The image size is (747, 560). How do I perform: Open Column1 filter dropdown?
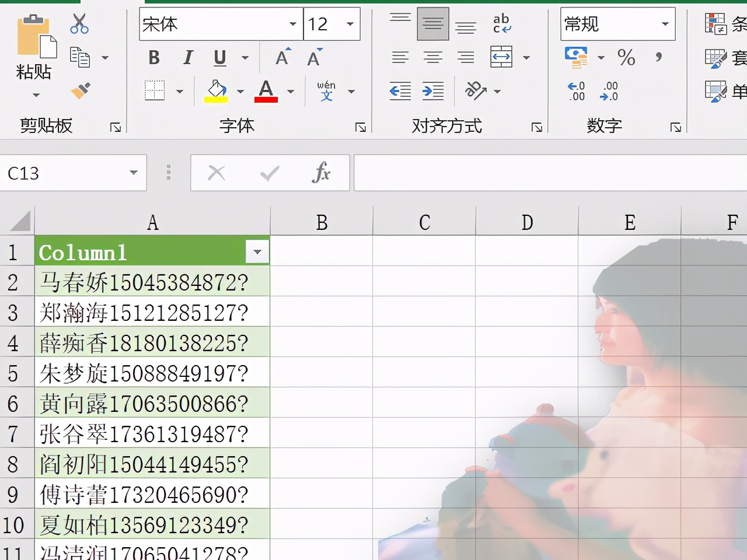pos(257,252)
